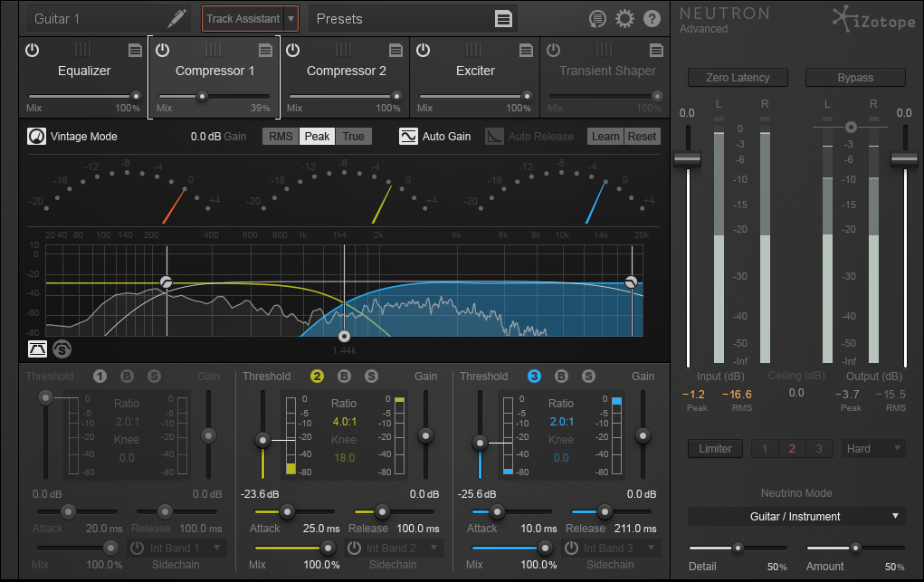The width and height of the screenshot is (924, 582).
Task: Click the pencil icon to rename Guitar 1
Action: tap(176, 18)
